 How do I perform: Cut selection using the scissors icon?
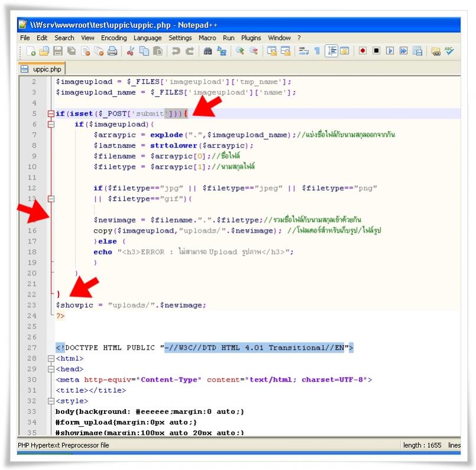tap(131, 51)
